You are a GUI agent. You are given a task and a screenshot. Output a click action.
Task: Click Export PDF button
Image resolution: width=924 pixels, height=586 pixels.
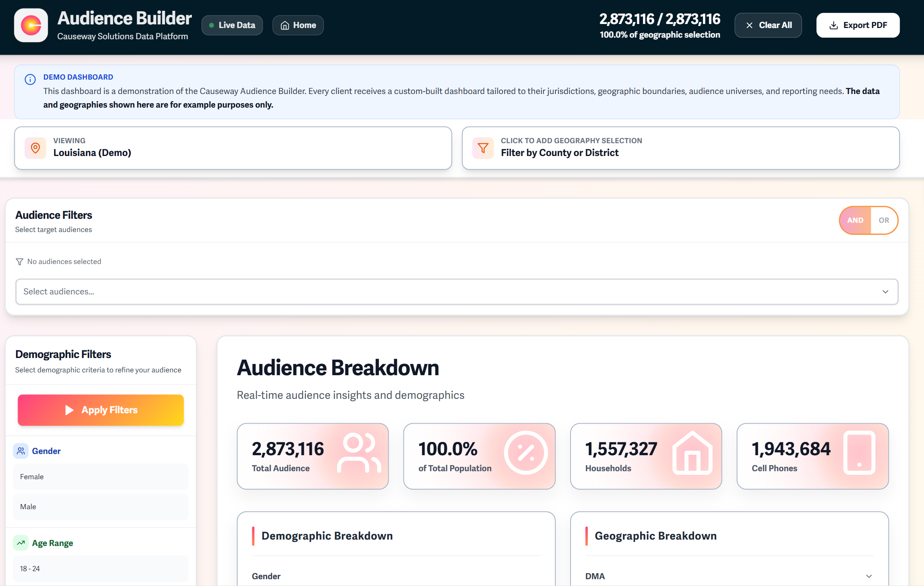click(858, 25)
